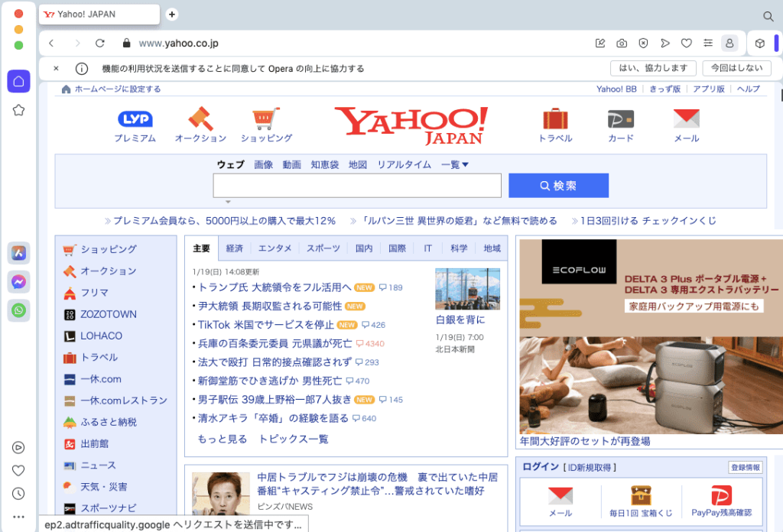Open extensions cube icon
The image size is (783, 532).
point(760,44)
